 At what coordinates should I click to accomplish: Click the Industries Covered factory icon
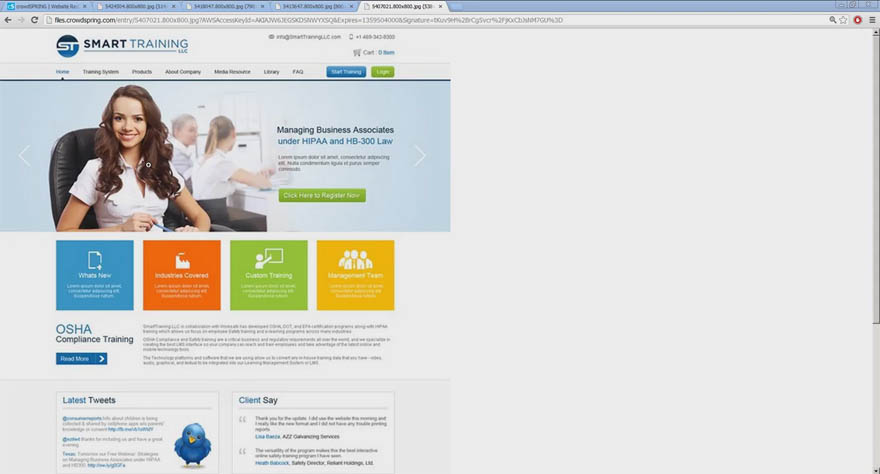point(182,261)
